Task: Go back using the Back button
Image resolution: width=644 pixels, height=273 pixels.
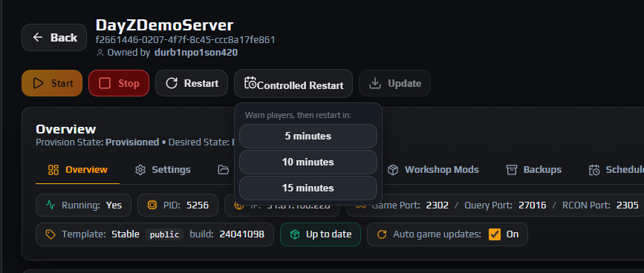Action: coord(54,38)
